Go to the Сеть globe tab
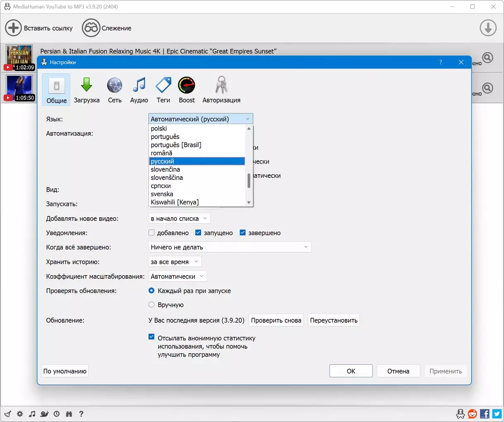 [115, 90]
